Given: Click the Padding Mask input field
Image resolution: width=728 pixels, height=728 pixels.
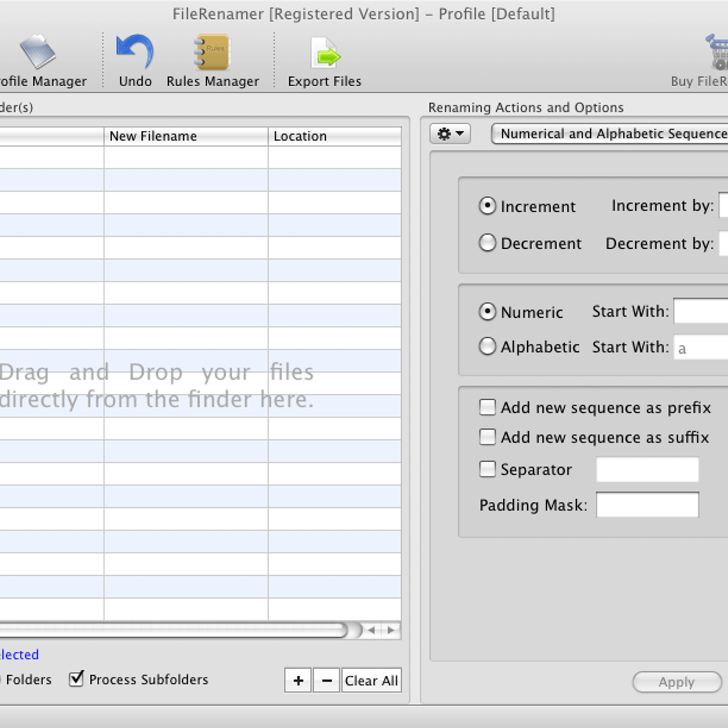Looking at the screenshot, I should click(x=647, y=504).
